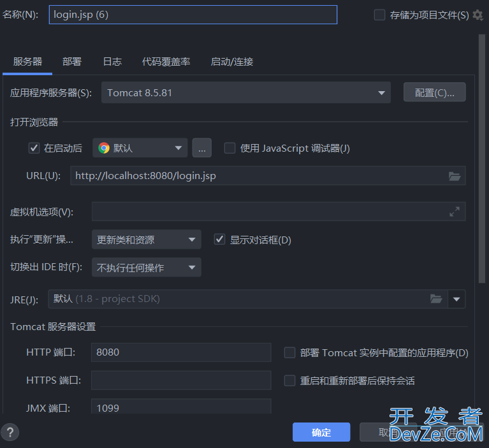Enable 使用 JavaScript 调试器 checkbox

230,148
